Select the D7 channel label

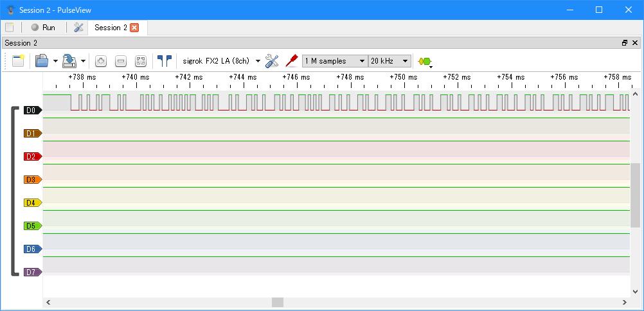(33, 272)
